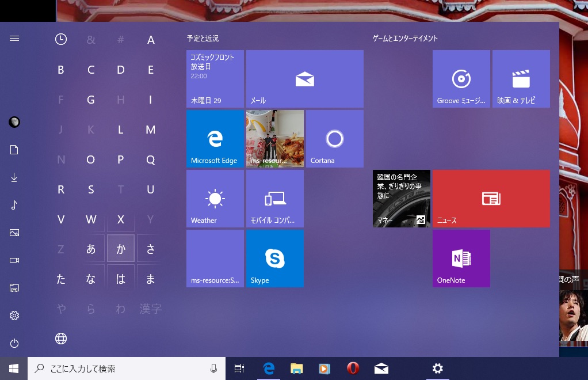Jump to letter X apps
Viewport: 588px width, 380px height.
click(121, 219)
